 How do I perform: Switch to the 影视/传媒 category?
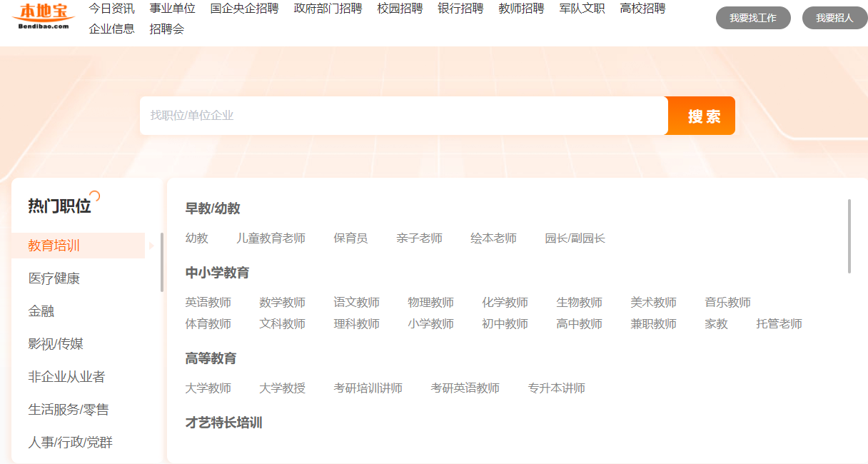coord(55,343)
